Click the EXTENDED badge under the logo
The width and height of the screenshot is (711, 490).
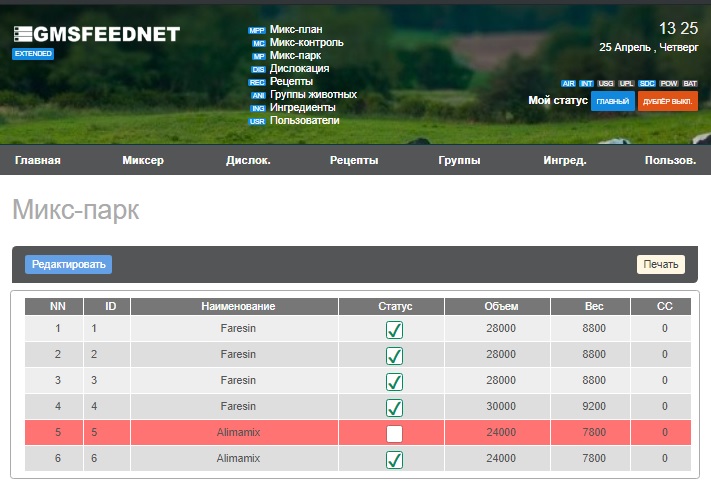tap(33, 53)
